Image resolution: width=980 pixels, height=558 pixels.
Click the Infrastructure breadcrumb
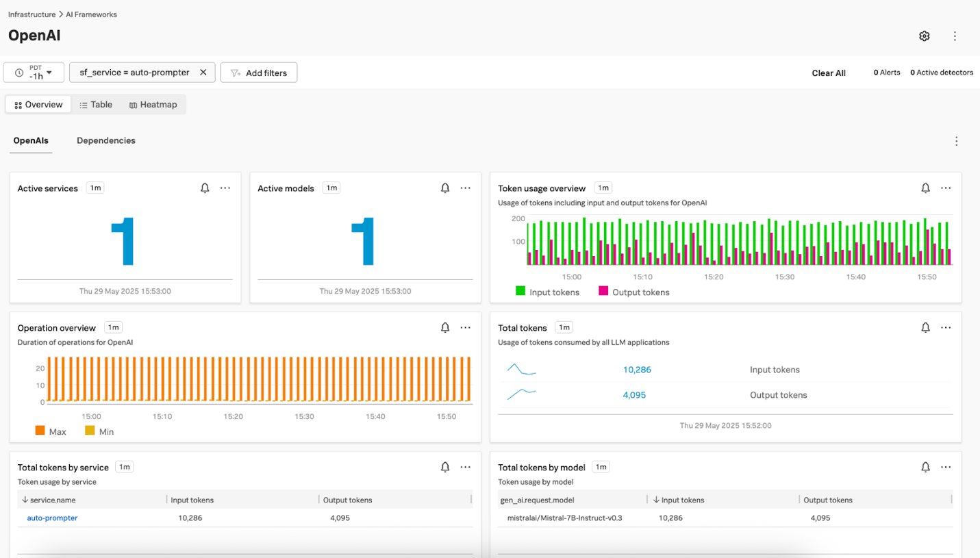[x=32, y=14]
